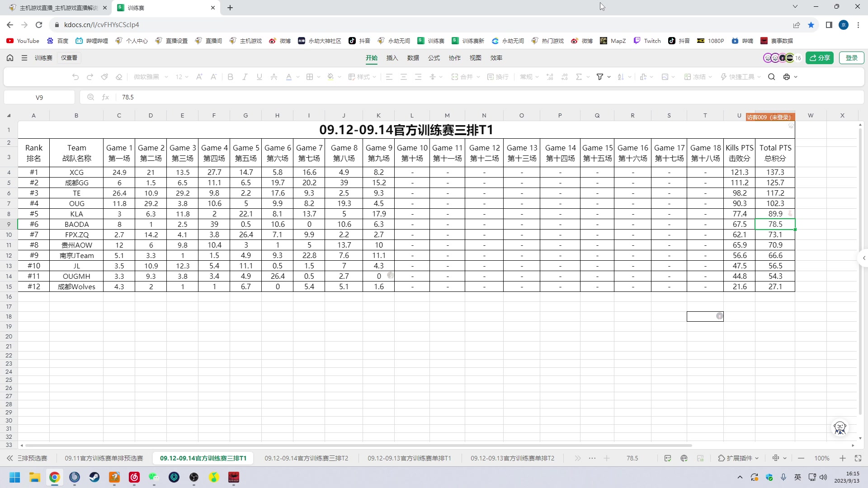Expand the fill color dropdown
This screenshot has height=488, width=868.
click(x=339, y=77)
